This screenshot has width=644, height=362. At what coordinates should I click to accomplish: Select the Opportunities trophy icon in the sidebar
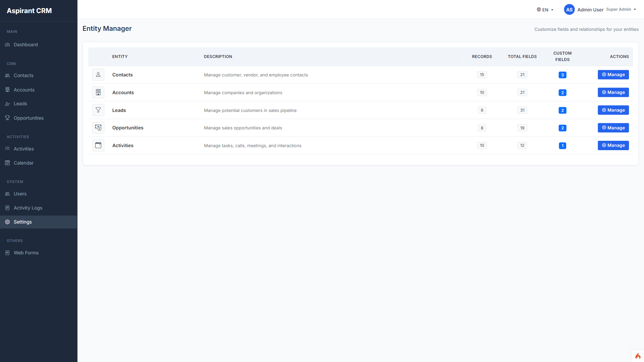pos(7,118)
